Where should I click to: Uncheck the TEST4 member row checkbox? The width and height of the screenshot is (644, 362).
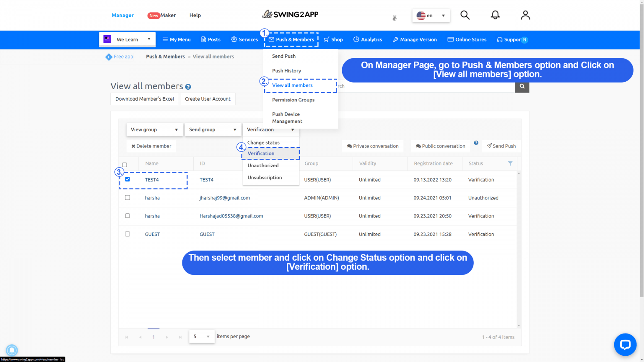(x=127, y=179)
